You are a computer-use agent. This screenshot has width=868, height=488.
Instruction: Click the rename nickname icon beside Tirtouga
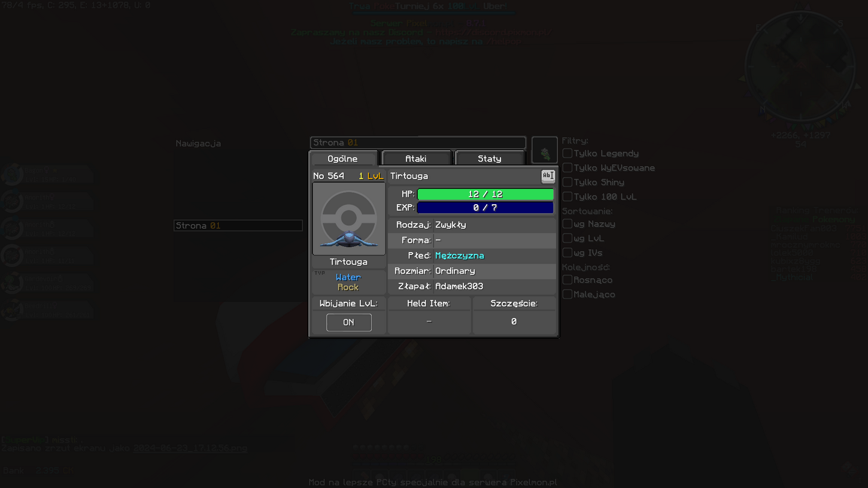pos(548,176)
